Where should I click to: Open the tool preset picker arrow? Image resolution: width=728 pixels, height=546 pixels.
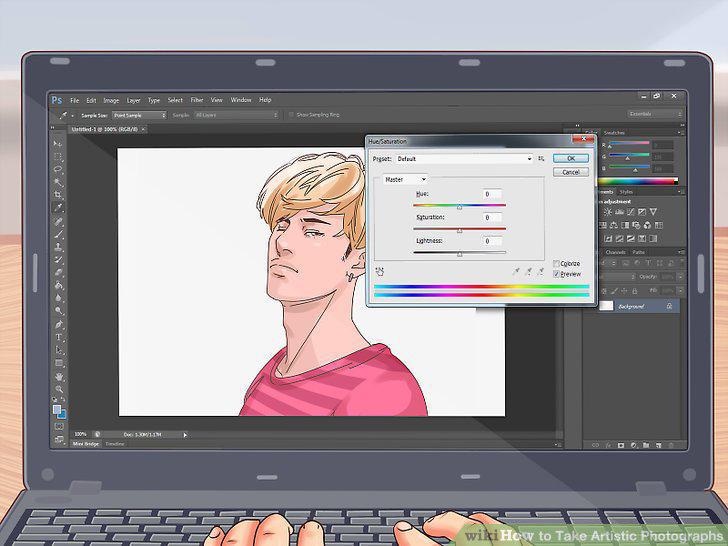pos(72,115)
